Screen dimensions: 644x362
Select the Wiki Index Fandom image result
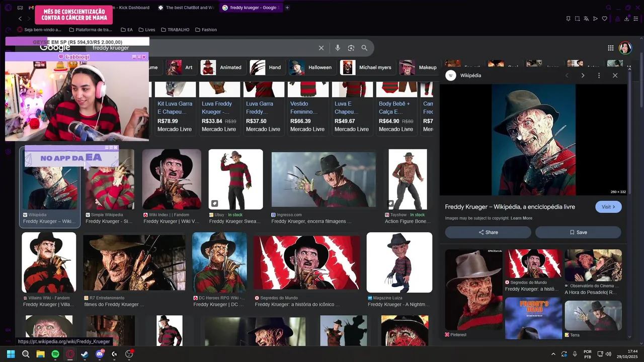172,179
